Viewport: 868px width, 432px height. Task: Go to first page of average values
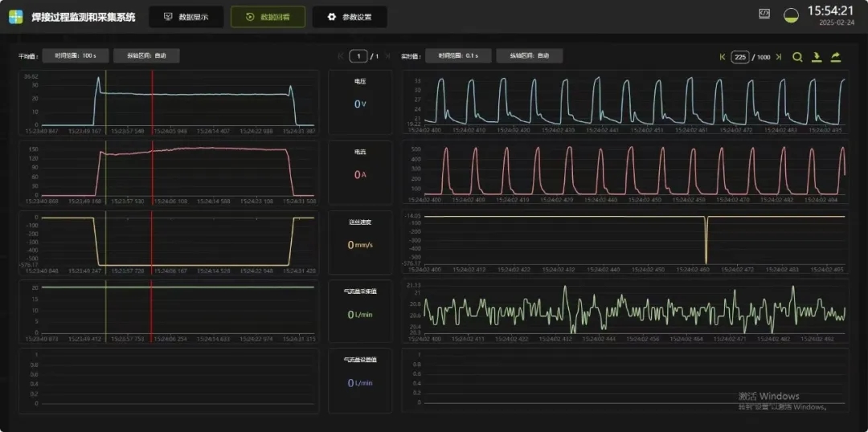coord(341,56)
